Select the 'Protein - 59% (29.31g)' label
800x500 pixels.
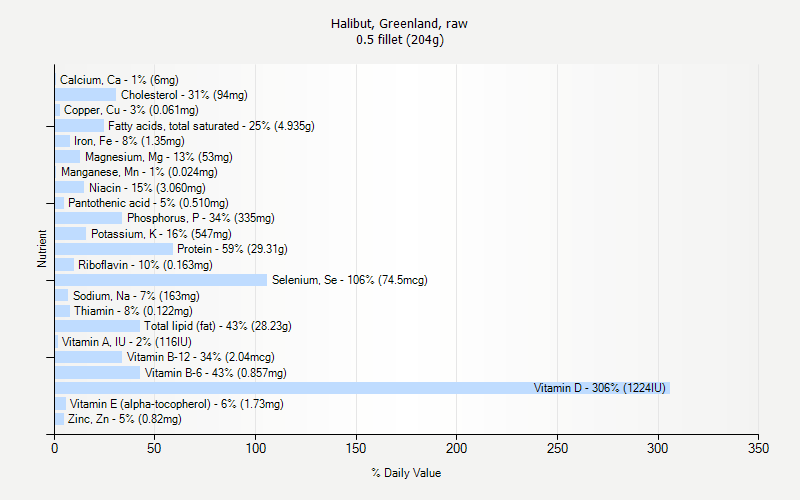(232, 249)
